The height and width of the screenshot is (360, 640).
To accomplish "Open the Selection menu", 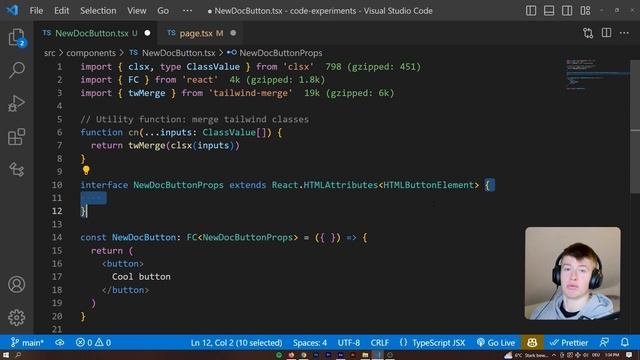I will 98,11.
